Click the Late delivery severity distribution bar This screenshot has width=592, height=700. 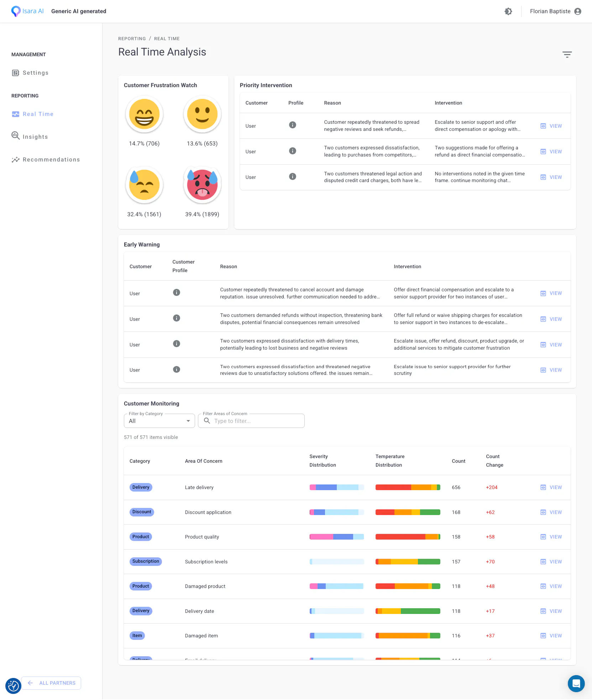[x=336, y=487]
